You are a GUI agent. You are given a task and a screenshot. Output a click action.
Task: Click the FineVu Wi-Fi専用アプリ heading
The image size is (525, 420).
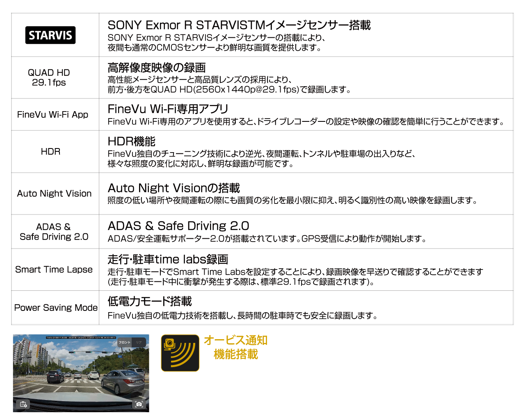pyautogui.click(x=168, y=109)
